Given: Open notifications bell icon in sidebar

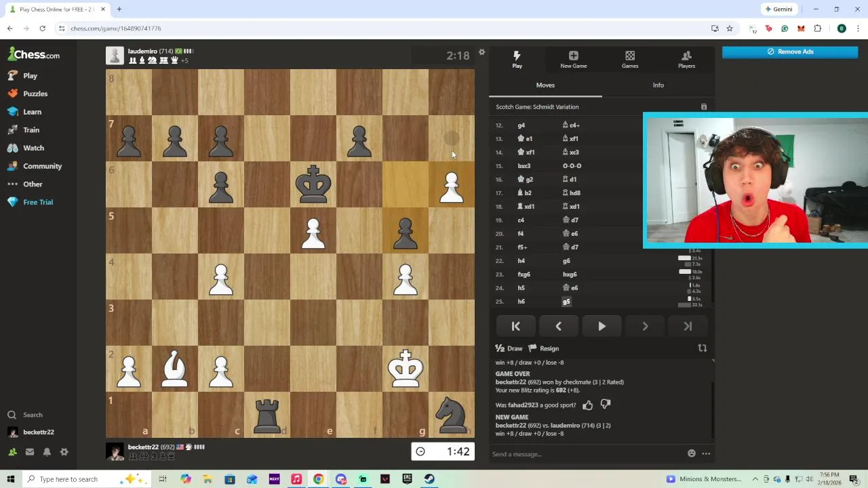Looking at the screenshot, I should click(x=47, y=452).
